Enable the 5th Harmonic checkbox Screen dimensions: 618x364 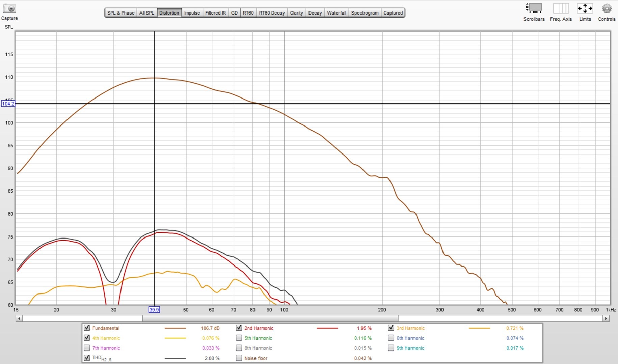coord(239,338)
